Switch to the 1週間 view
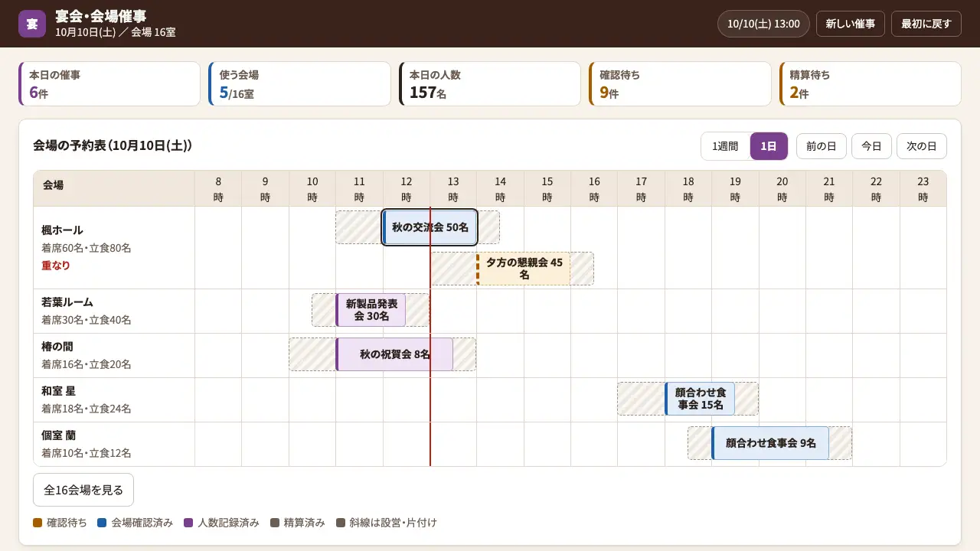 point(725,146)
